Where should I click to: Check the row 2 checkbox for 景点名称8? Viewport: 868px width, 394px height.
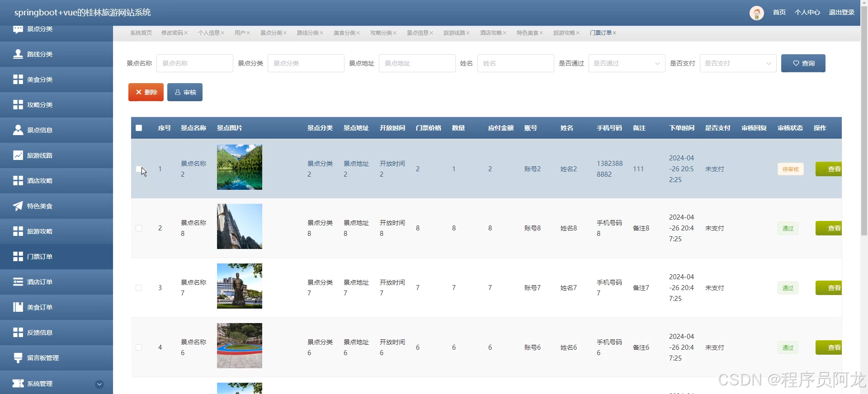click(x=139, y=228)
